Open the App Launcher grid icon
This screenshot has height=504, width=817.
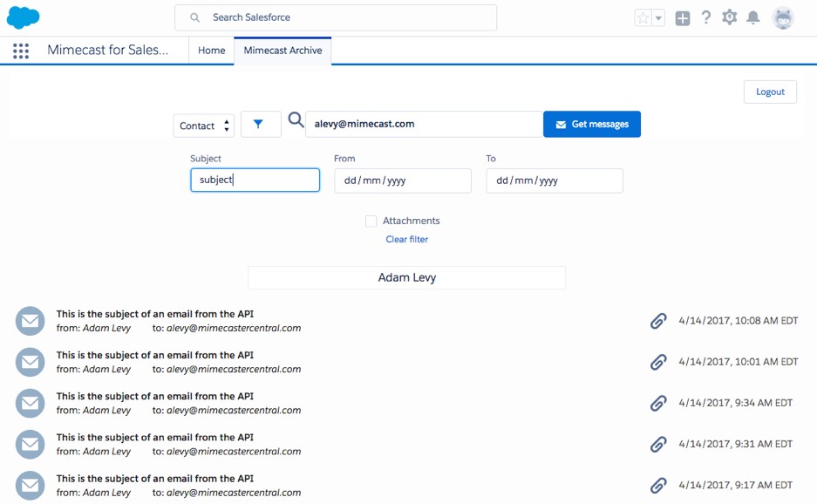20,50
